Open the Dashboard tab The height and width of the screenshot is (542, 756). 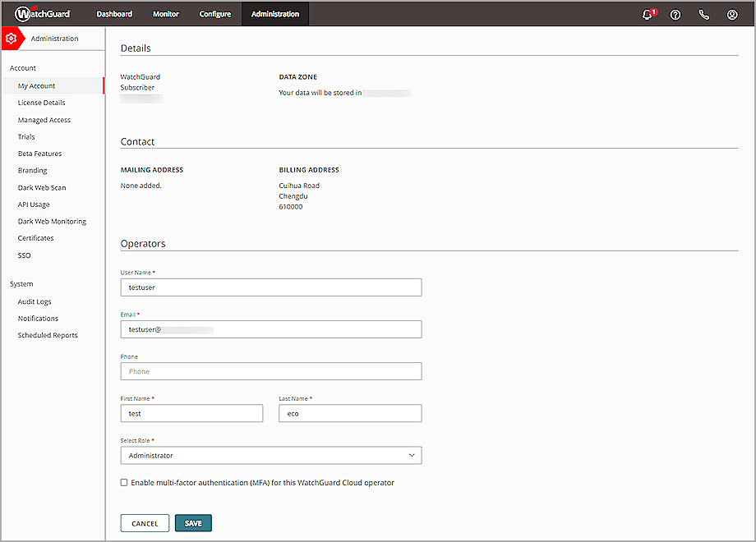(x=113, y=14)
